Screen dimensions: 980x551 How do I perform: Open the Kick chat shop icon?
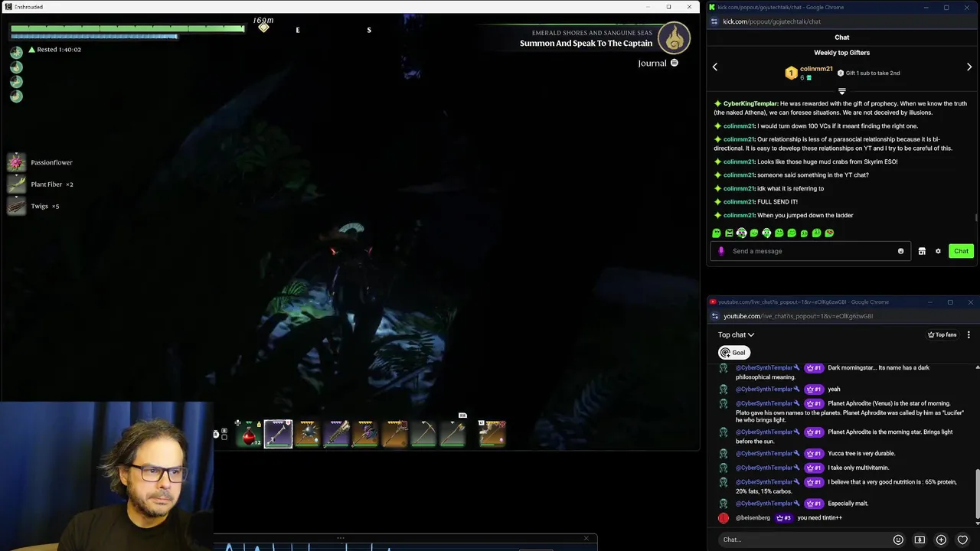(x=922, y=251)
